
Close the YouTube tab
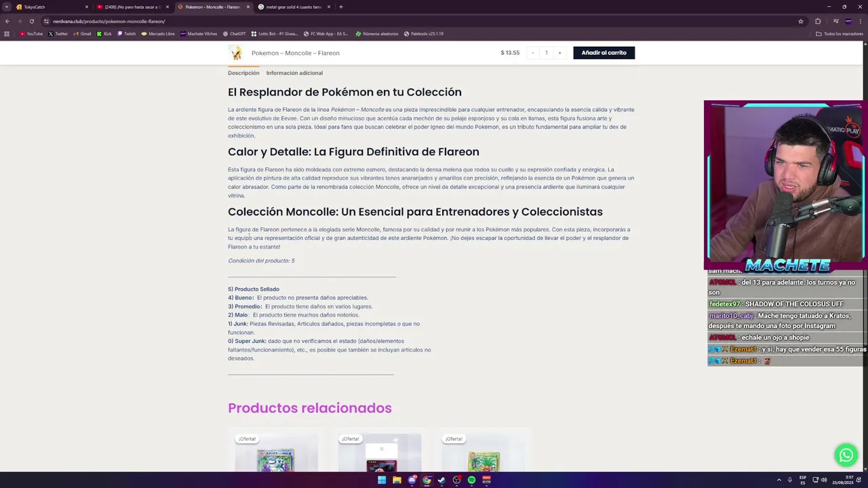point(167,7)
